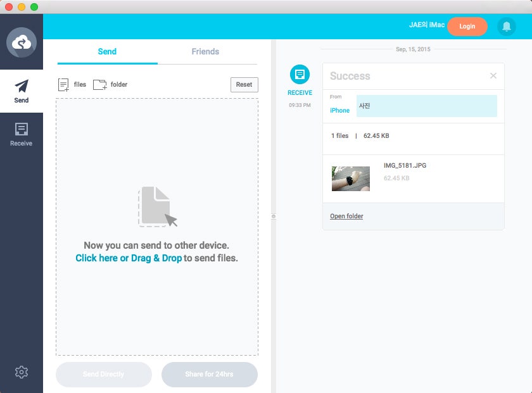Click the yellow macOS minimize button
The height and width of the screenshot is (393, 532).
coord(22,7)
